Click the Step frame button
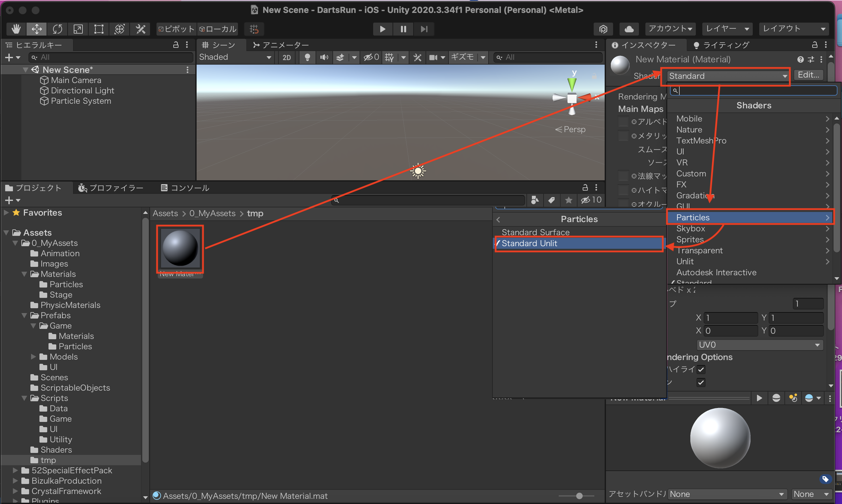This screenshot has height=504, width=842. [x=424, y=29]
